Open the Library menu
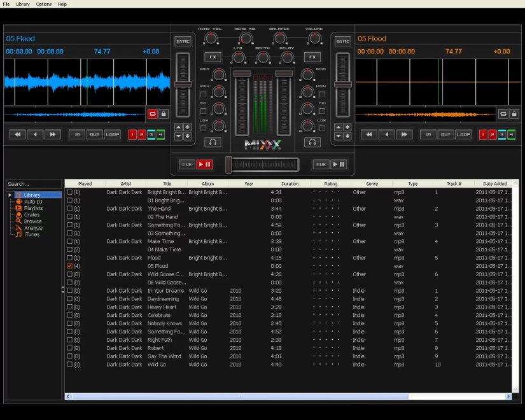Screen dimensions: 525x420 pyautogui.click(x=23, y=4)
